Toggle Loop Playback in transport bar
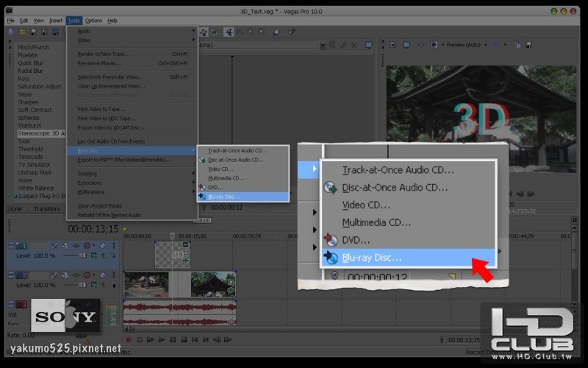 (x=140, y=339)
